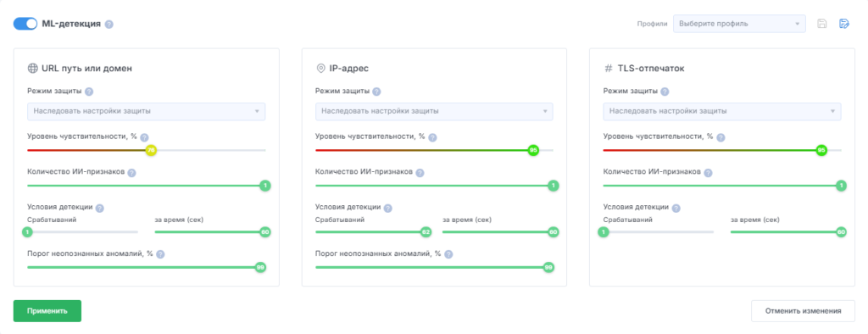Click Срабатываний slider handle 1 in TLS-отпечаток card

tap(604, 232)
